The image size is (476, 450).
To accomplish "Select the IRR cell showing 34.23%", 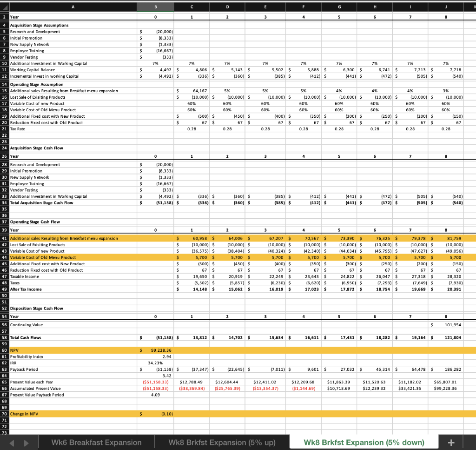I will [x=155, y=363].
